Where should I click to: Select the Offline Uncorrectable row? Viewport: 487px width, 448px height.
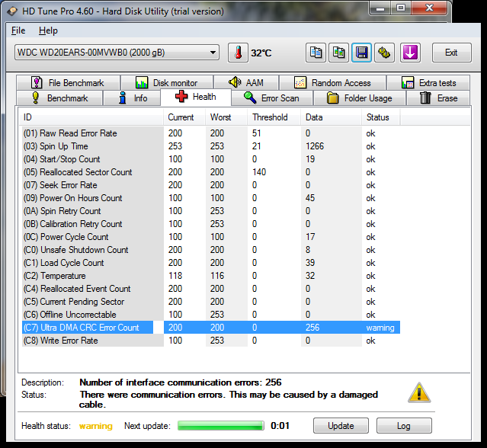click(x=211, y=315)
